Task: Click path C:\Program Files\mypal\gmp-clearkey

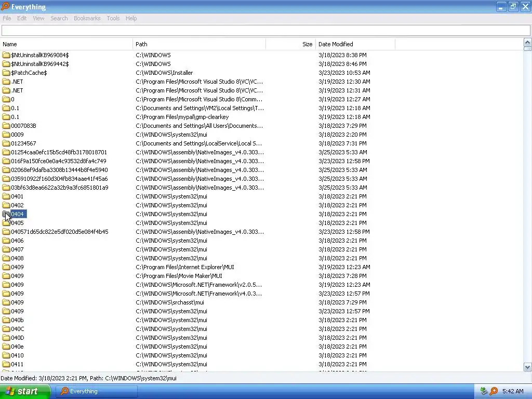Action: pos(182,117)
